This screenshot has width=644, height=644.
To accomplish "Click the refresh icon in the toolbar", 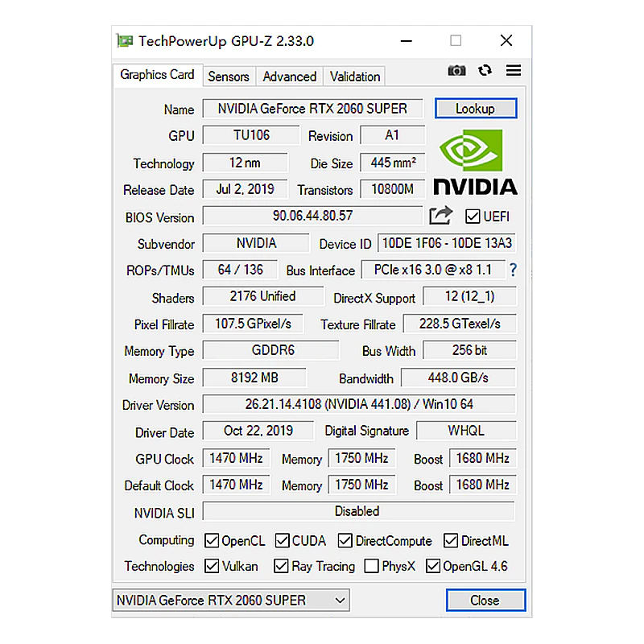I will click(x=485, y=71).
